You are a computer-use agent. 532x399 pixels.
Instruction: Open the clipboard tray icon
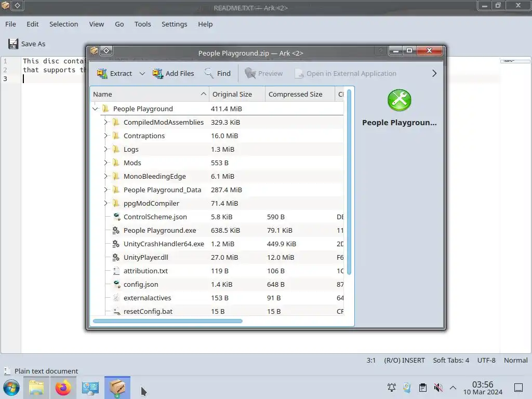(423, 388)
